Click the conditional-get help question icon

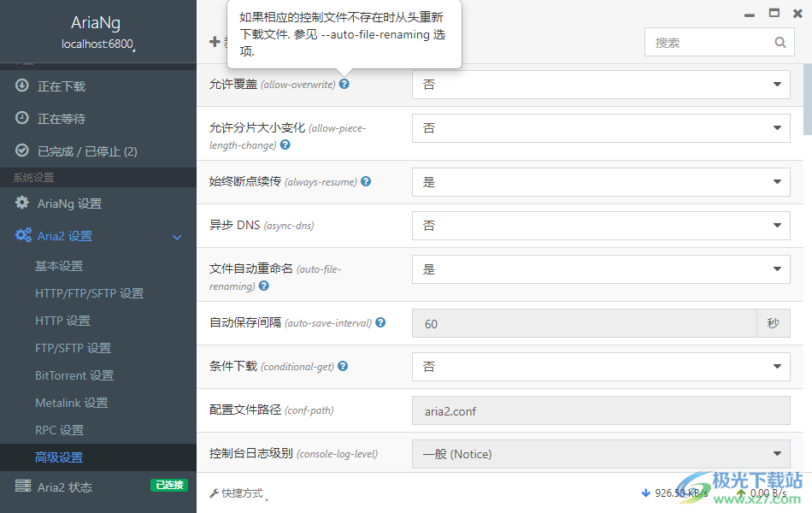[342, 366]
